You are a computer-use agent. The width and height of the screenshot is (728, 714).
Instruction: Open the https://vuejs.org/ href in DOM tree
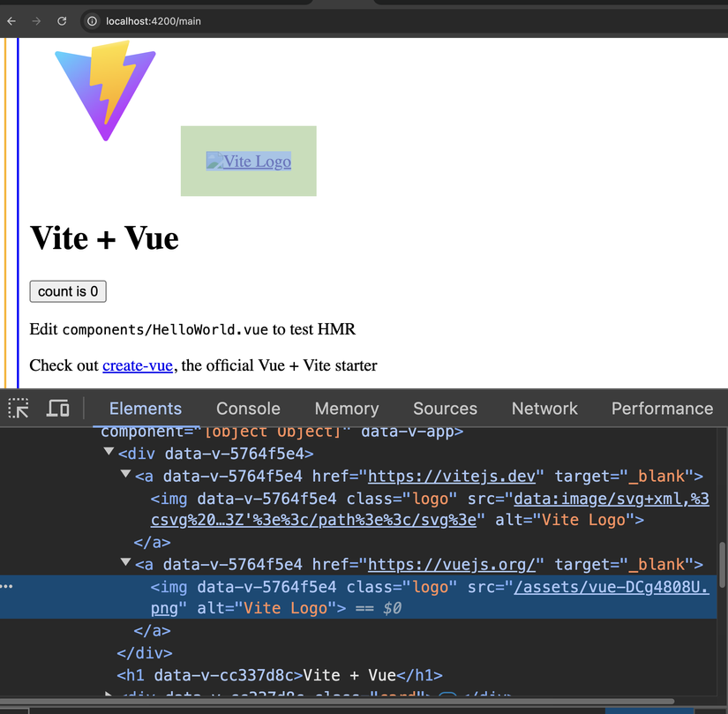(451, 565)
